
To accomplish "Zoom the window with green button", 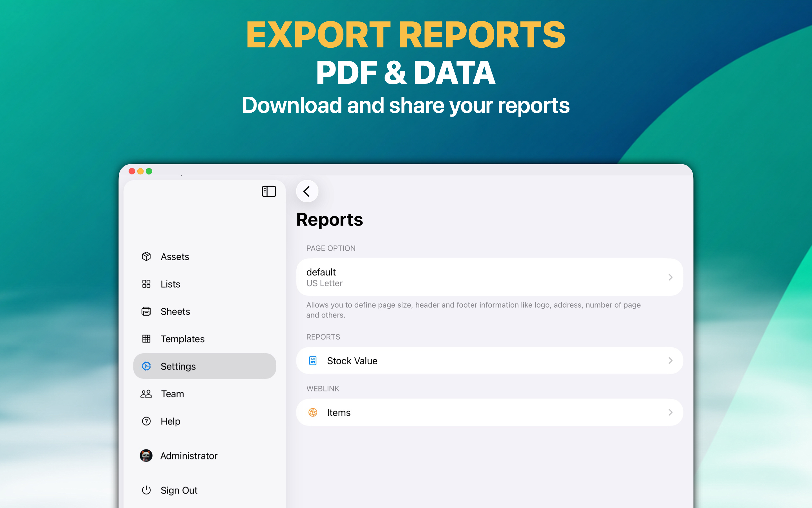I will pos(149,171).
